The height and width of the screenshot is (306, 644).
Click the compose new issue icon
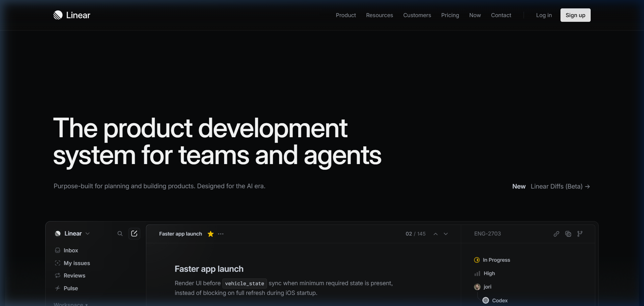click(134, 234)
